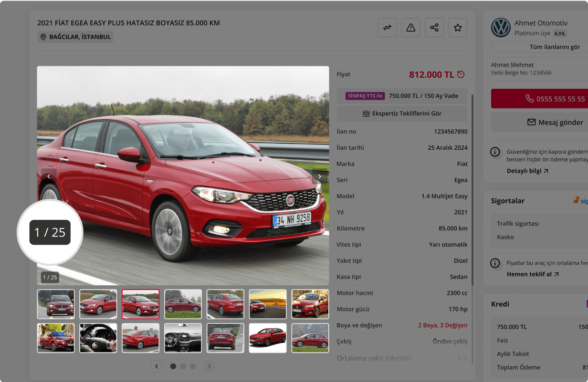Report listing with the warning triangle icon
The image size is (588, 382).
click(410, 28)
